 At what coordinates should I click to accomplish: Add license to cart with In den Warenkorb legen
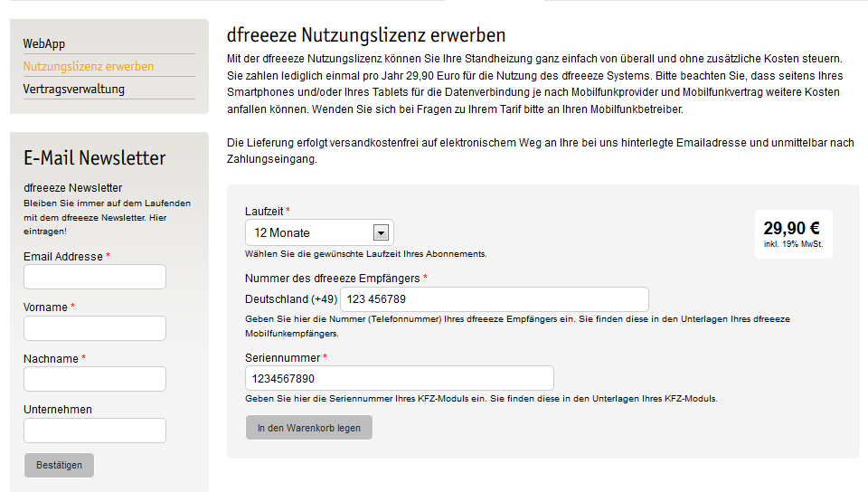309,428
